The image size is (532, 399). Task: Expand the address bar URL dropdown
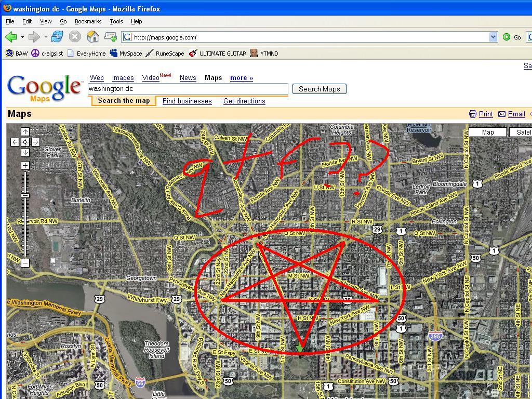(494, 37)
